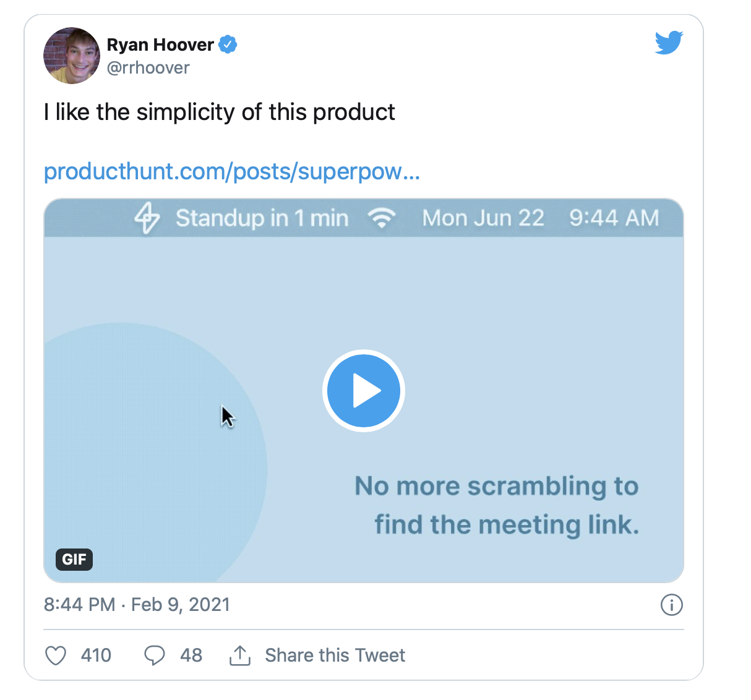Screen dimensions: 751x700
Task: Click the lightning bolt icon in the GIF
Action: coord(147,218)
